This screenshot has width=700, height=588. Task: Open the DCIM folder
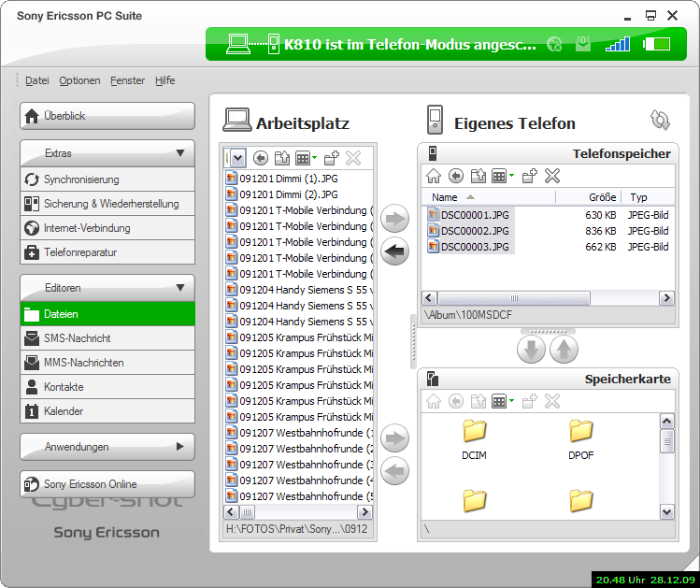click(x=474, y=439)
